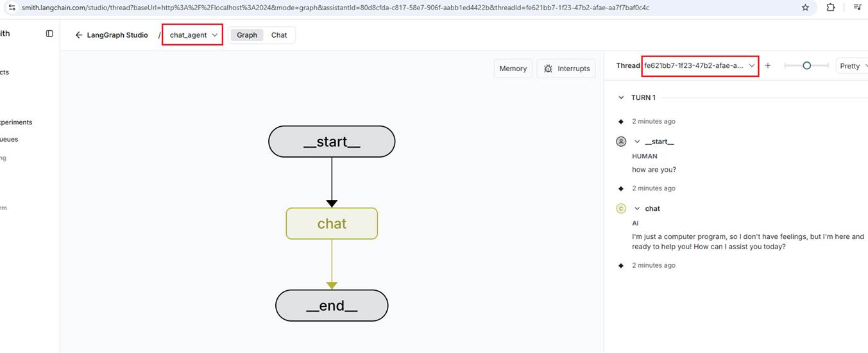Click the circled C icon beside chat
Viewport: 868px width, 353px height.
pyautogui.click(x=620, y=208)
